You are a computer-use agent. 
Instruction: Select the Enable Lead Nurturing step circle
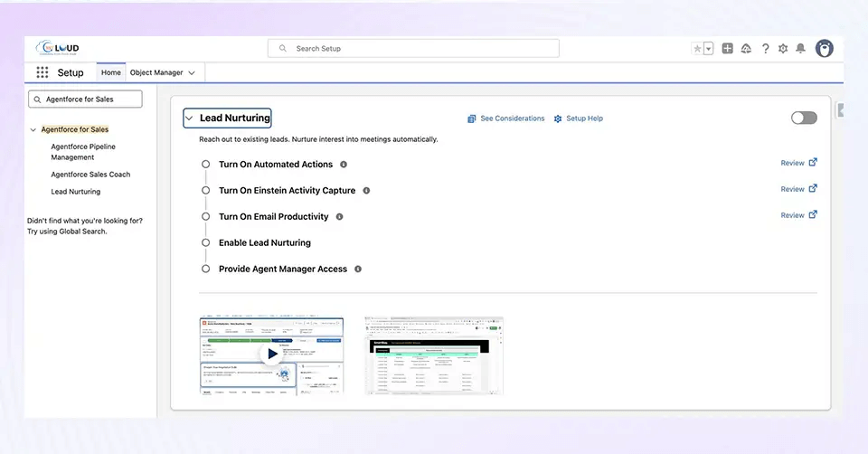pos(206,243)
